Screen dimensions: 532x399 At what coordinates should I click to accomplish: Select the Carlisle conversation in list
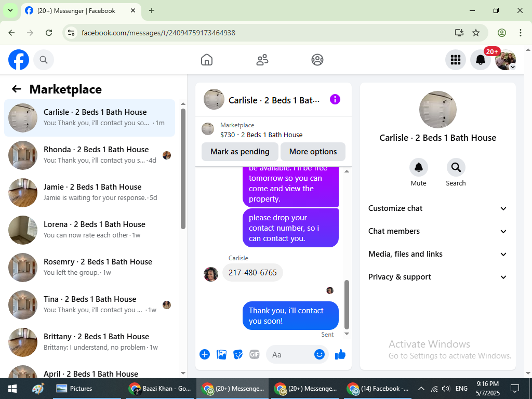click(x=89, y=118)
